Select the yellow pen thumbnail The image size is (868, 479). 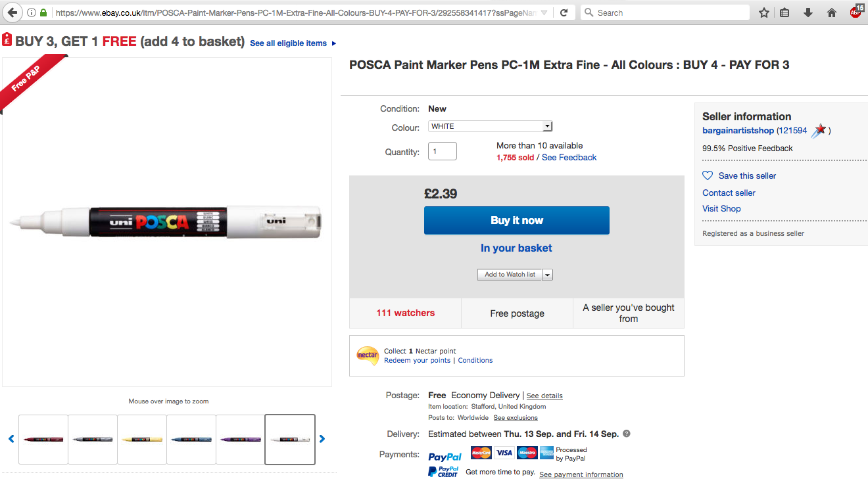tap(142, 439)
